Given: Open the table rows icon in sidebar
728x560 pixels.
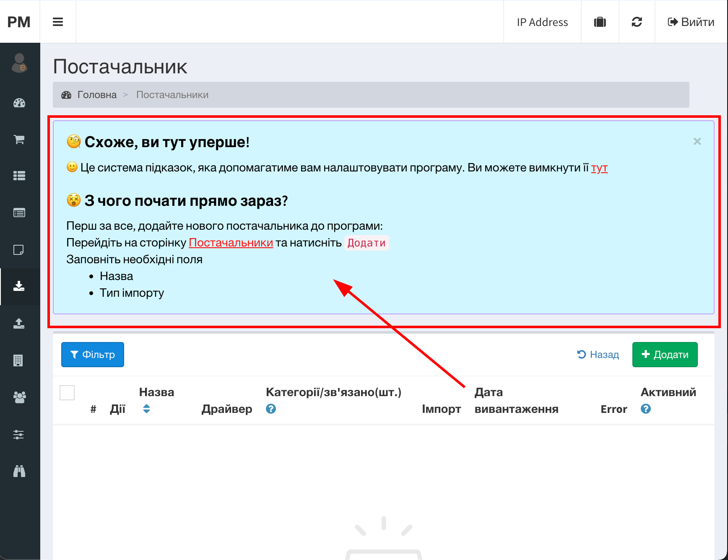Looking at the screenshot, I should click(19, 213).
